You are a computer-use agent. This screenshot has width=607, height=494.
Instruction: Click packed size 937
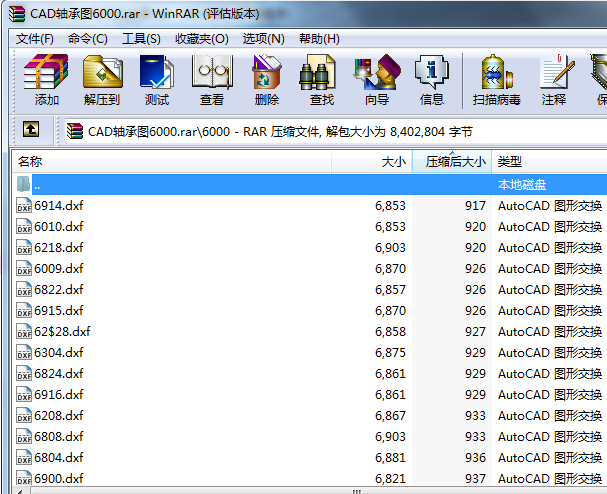point(475,479)
